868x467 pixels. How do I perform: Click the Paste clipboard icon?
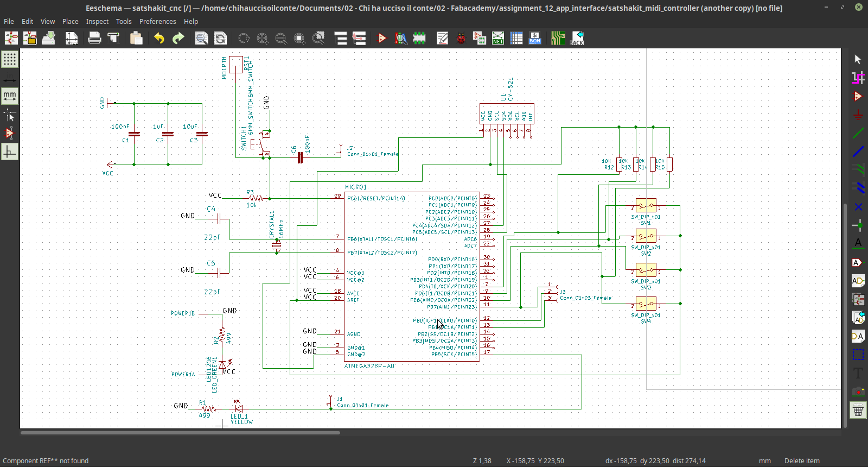point(136,38)
